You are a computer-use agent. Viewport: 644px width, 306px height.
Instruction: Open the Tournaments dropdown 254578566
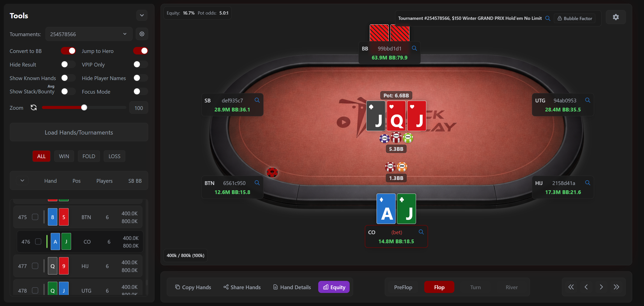coord(89,34)
